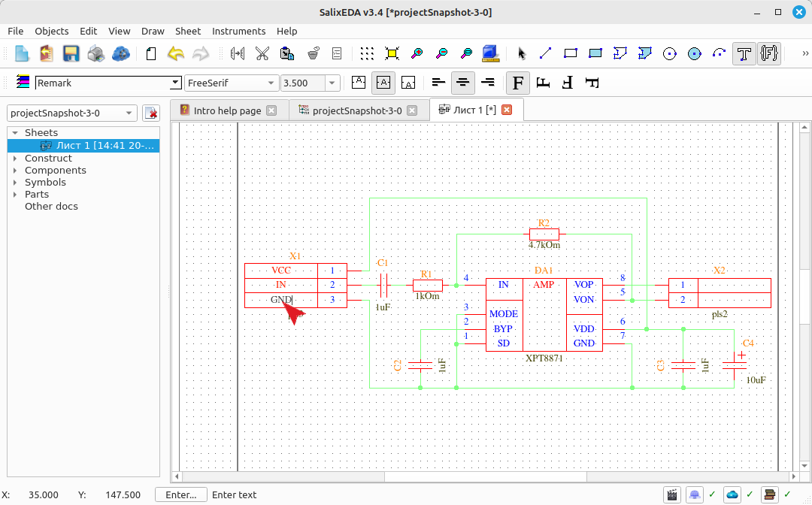
Task: Rotate text 90 degrees orientation icon
Action: click(x=543, y=82)
